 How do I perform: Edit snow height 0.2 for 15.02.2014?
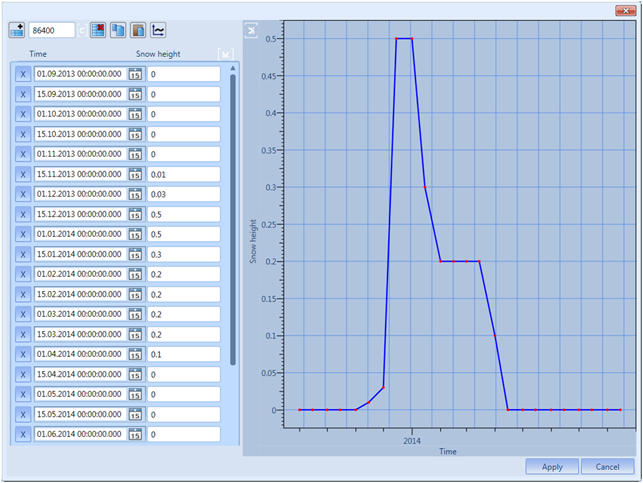[184, 294]
